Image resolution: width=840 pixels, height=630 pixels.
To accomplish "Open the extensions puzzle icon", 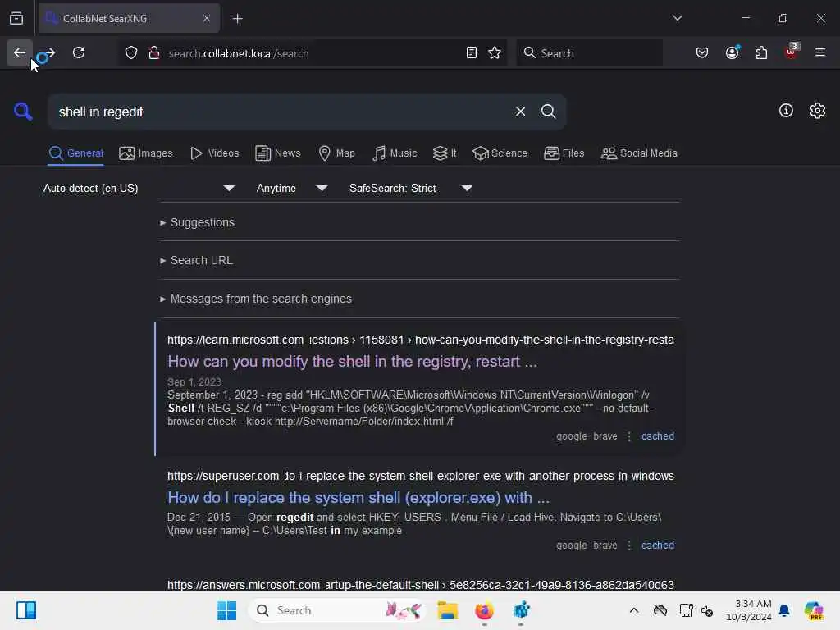I will pos(761,53).
